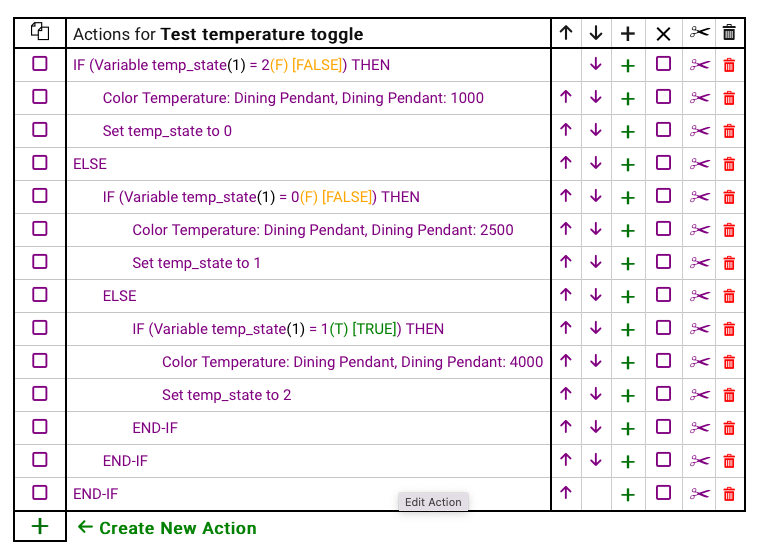Screen dimensions: 783x557
Task: Click the green plus at table bottom
Action: pos(40,526)
